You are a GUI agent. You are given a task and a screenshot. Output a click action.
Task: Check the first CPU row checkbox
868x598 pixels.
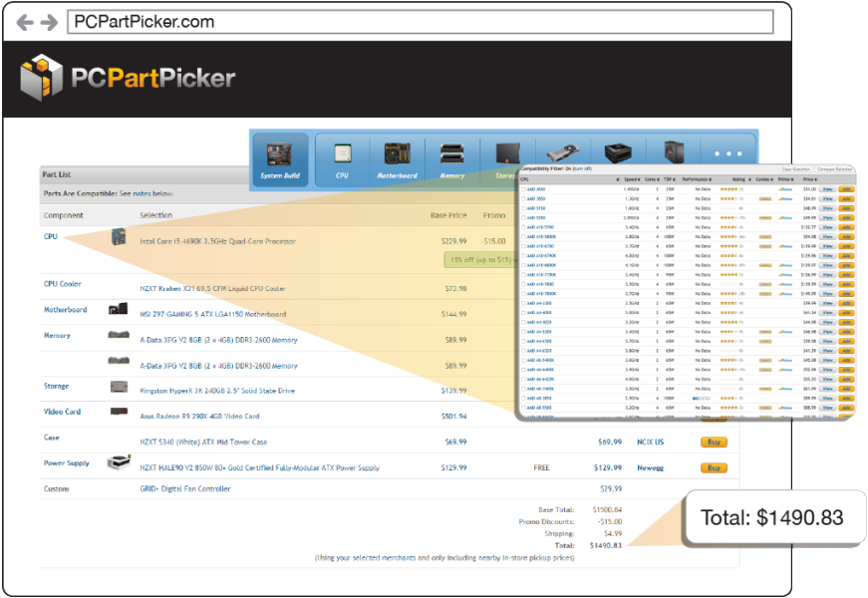[524, 188]
